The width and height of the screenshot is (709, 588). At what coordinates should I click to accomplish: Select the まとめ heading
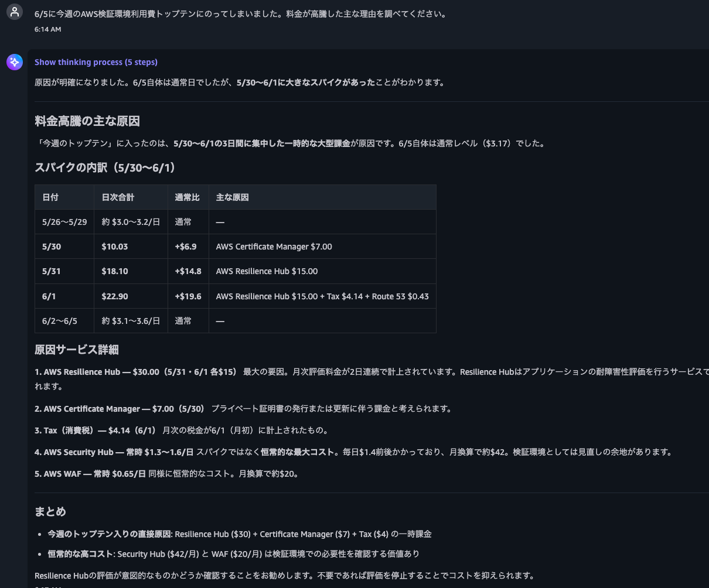tap(50, 511)
